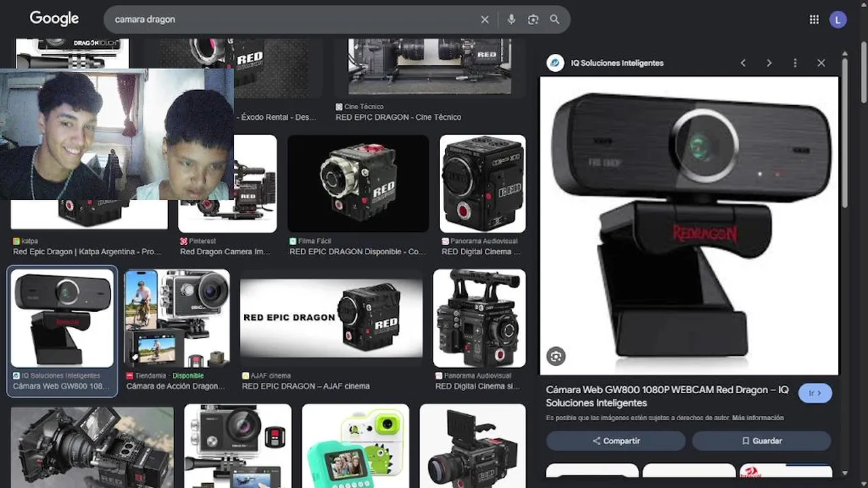
Task: Select the Redragon webcam result thumbnail
Action: [x=62, y=318]
